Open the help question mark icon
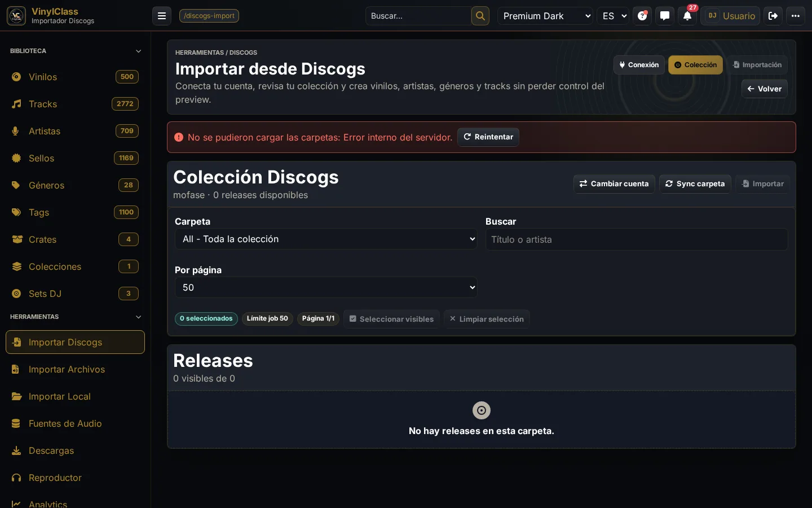The height and width of the screenshot is (508, 812). [x=642, y=16]
